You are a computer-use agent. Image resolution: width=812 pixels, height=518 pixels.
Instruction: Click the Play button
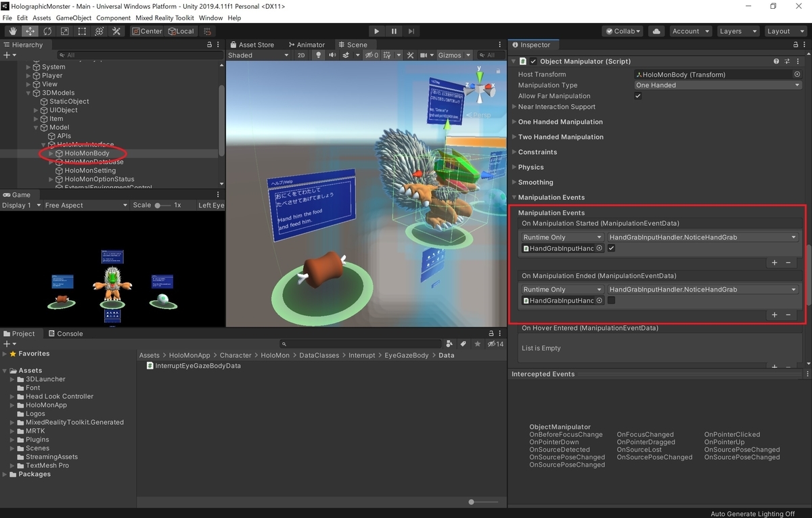(x=377, y=31)
